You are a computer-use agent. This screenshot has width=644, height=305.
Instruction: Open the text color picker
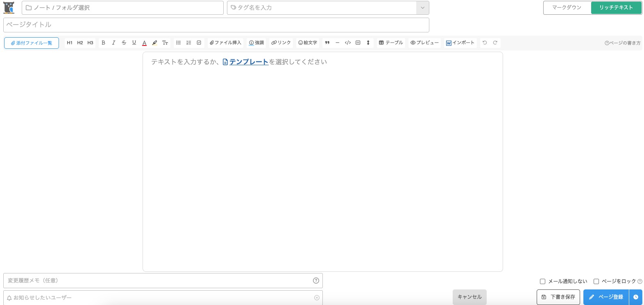point(144,43)
